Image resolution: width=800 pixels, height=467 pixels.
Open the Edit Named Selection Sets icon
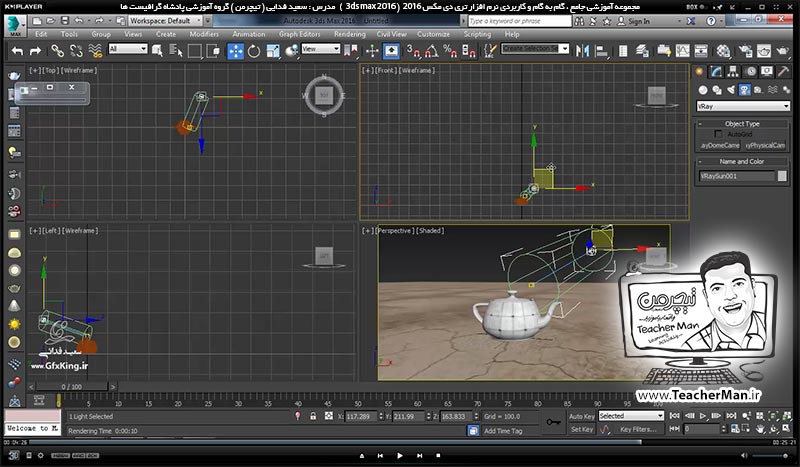[490, 51]
